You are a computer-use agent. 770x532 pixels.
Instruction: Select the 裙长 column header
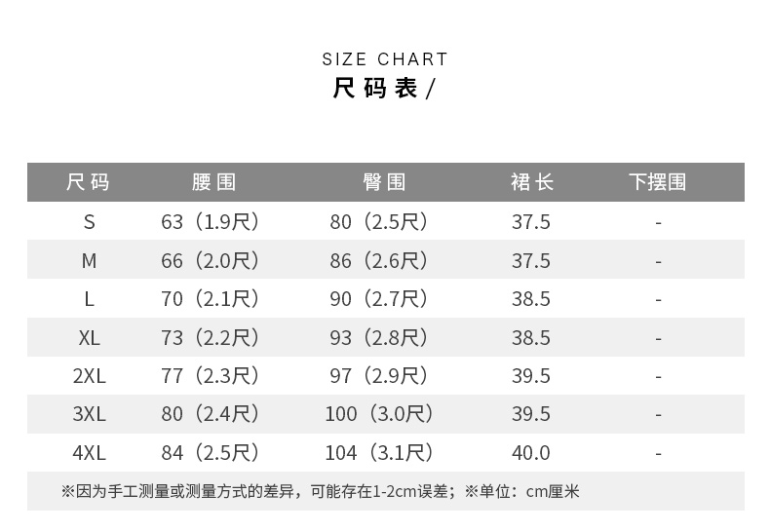pyautogui.click(x=531, y=182)
